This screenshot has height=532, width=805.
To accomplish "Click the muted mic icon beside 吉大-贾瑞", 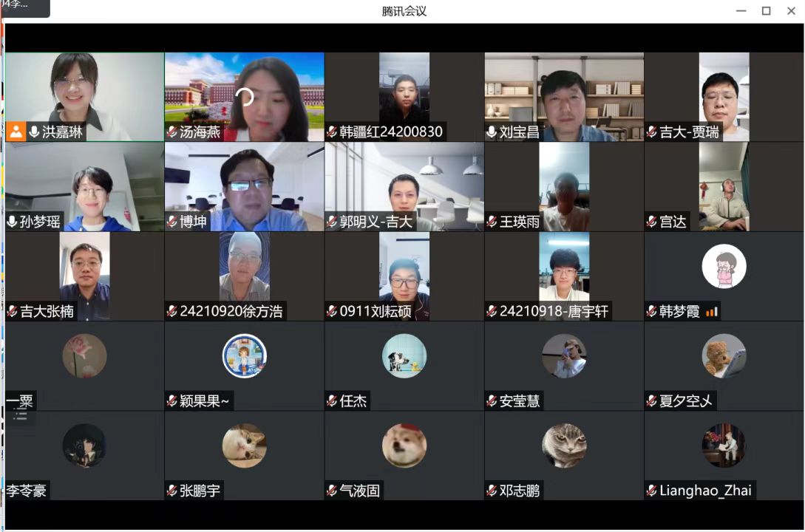I will tap(651, 132).
